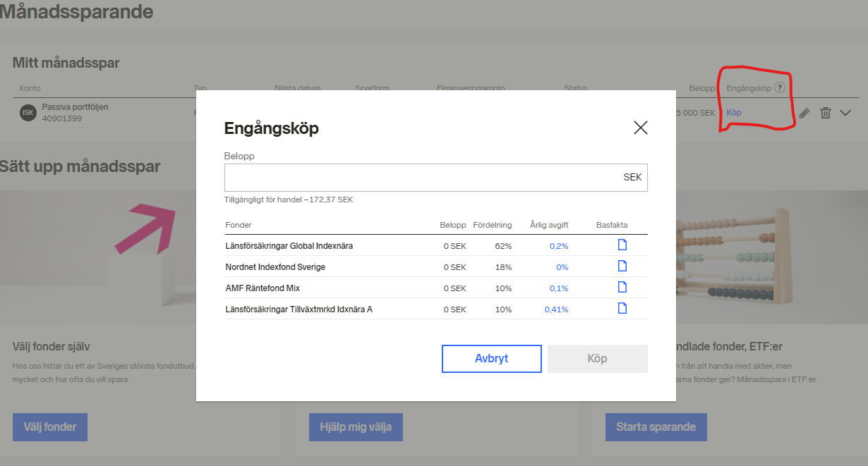Image resolution: width=868 pixels, height=466 pixels.
Task: Open the 0,2% annual fee link
Action: click(x=559, y=246)
